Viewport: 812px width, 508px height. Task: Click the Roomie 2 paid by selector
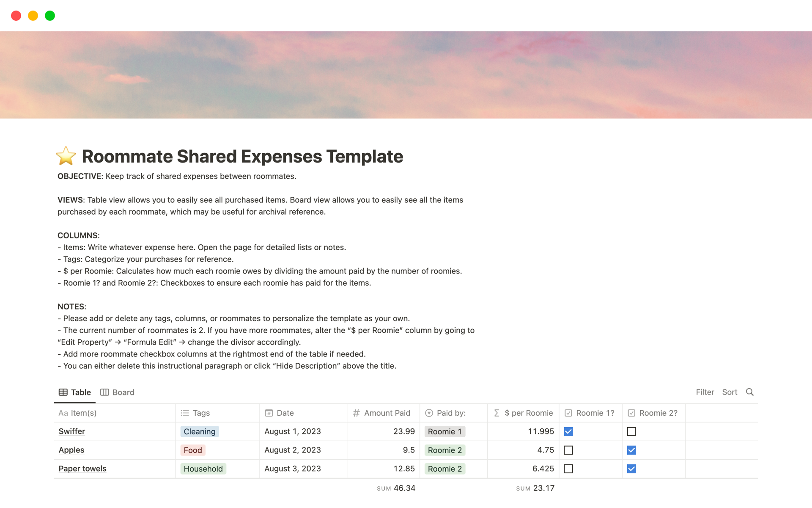coord(444,450)
